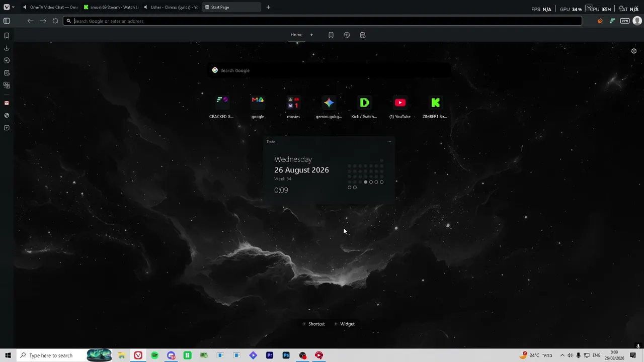Add a new speed dial group

click(x=311, y=35)
